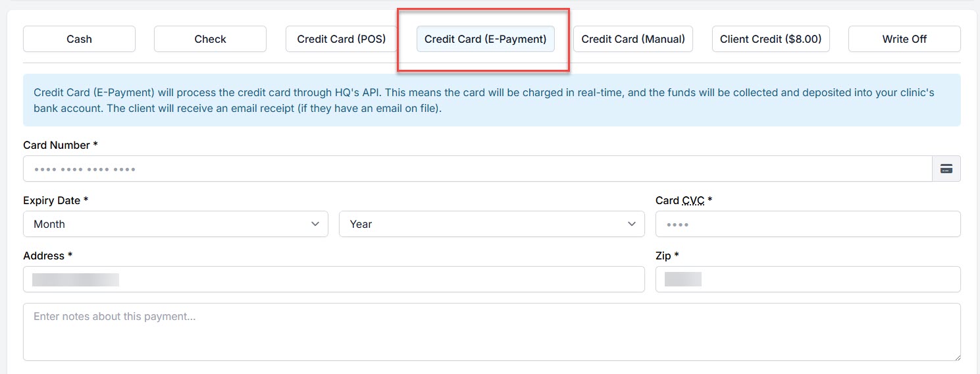Focus the Card Number input field
This screenshot has width=980, height=374.
click(x=477, y=169)
